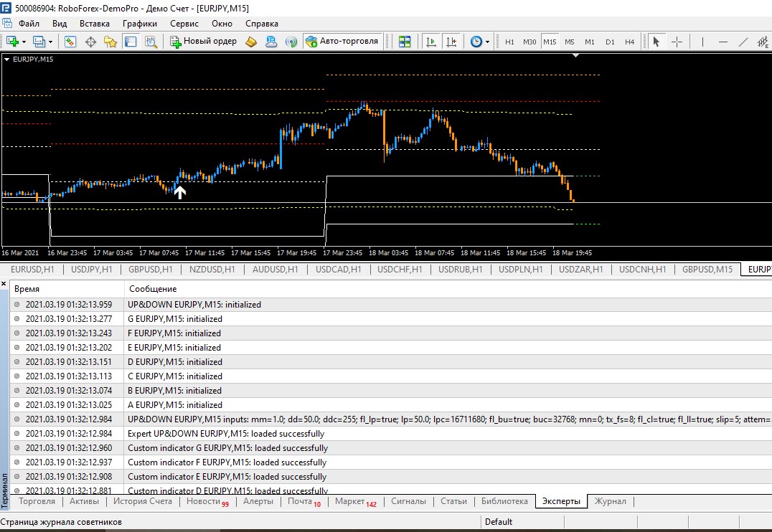Toggle the Terminal panel icon
Image resolution: width=772 pixels, height=532 pixels.
[x=131, y=42]
